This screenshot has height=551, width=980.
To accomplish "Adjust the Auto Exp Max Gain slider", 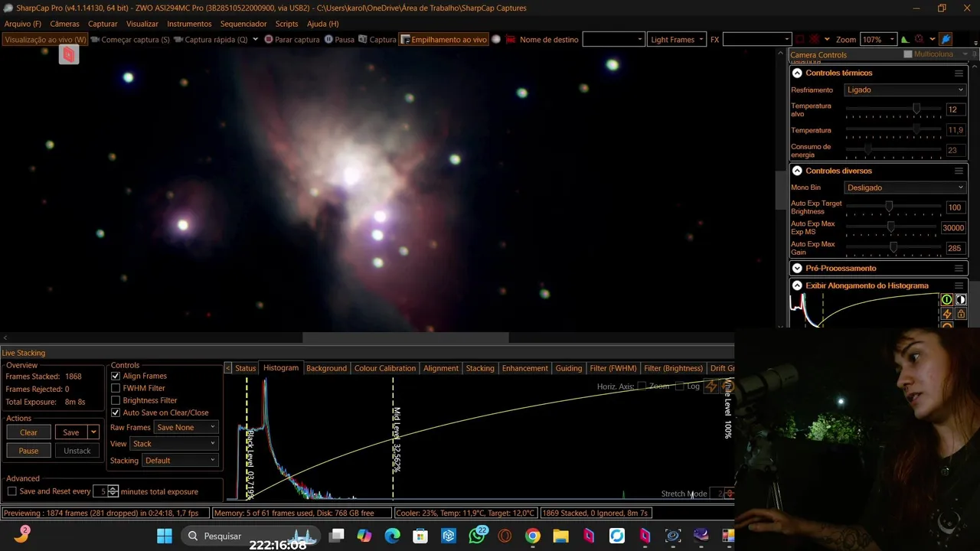I will tap(893, 248).
